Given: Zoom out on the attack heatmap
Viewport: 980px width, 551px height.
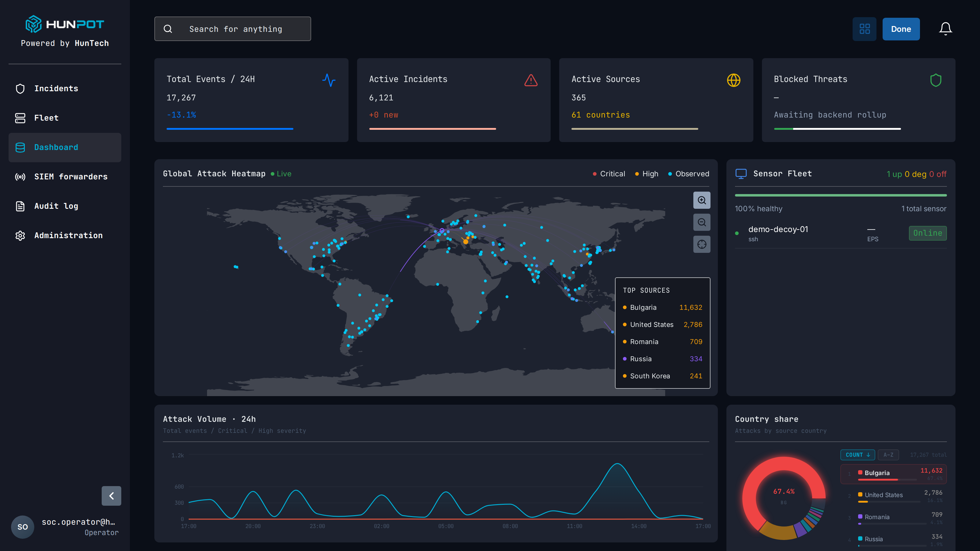Looking at the screenshot, I should 702,222.
